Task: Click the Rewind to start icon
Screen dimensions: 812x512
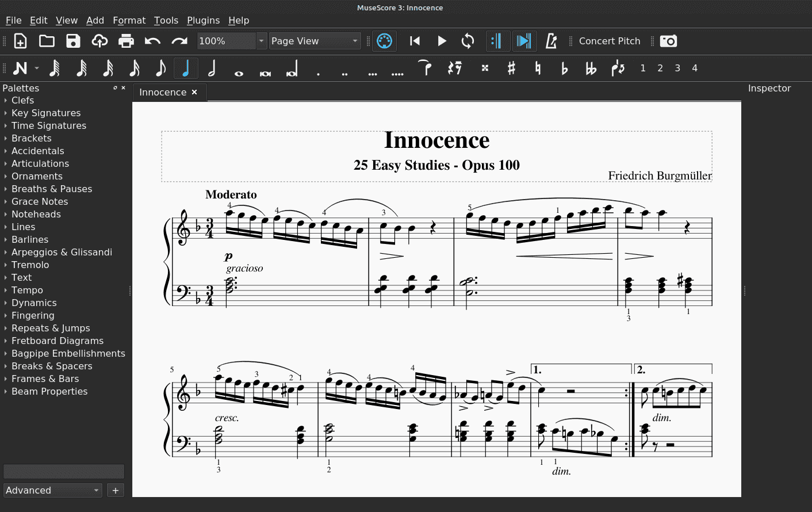Action: (x=415, y=41)
